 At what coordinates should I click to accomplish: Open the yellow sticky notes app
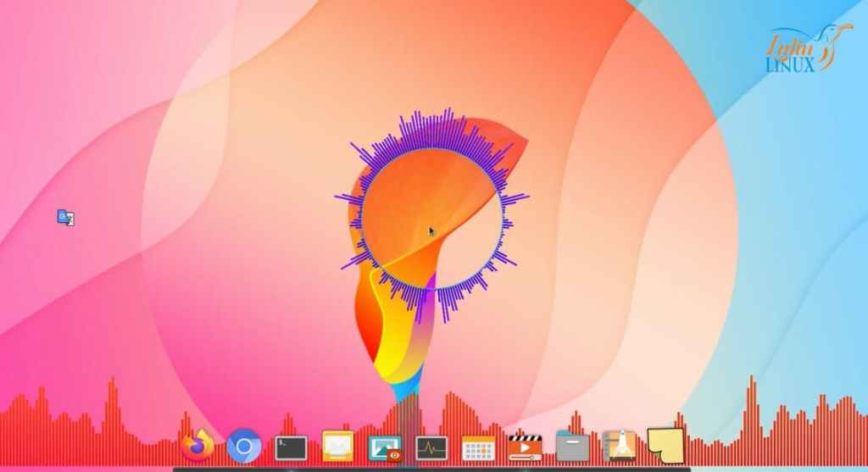tap(665, 444)
